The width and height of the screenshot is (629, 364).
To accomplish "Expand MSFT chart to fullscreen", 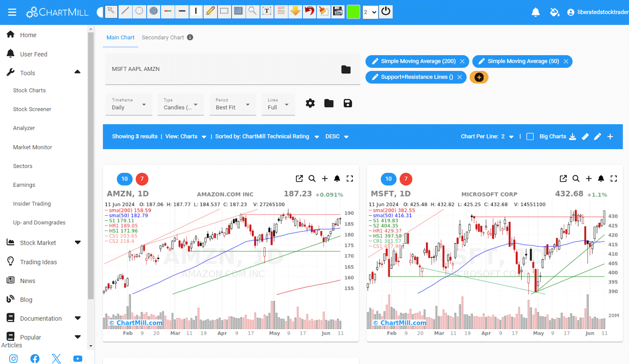I will 613,179.
